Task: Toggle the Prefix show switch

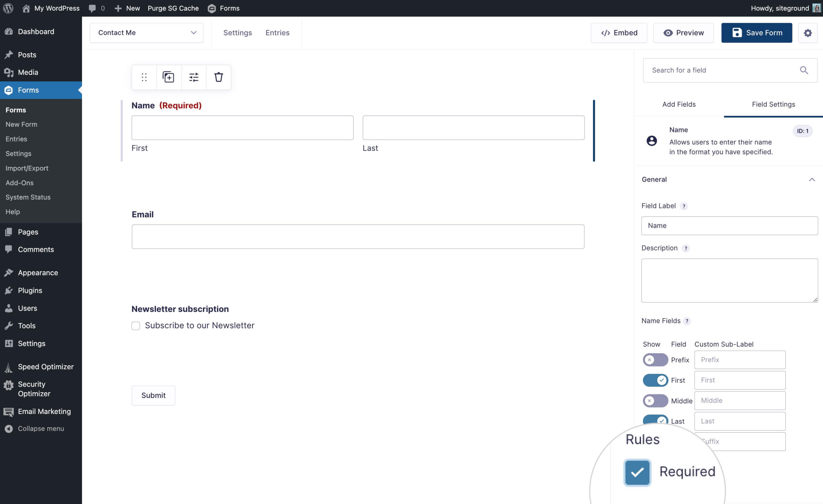Action: point(655,360)
